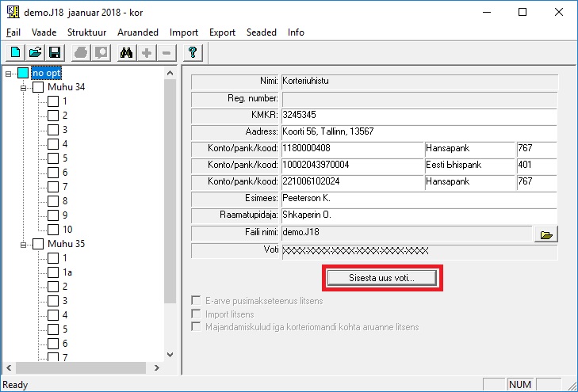Click the New file toolbar icon

pyautogui.click(x=16, y=53)
